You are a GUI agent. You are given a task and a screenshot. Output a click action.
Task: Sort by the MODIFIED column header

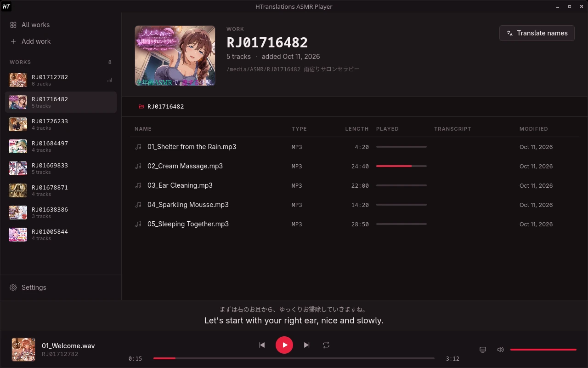(534, 129)
